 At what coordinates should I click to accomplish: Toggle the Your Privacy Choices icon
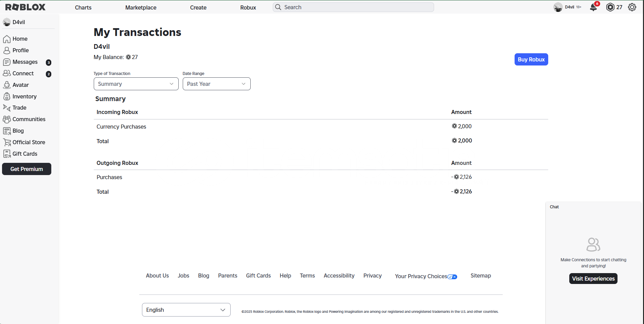(x=452, y=277)
